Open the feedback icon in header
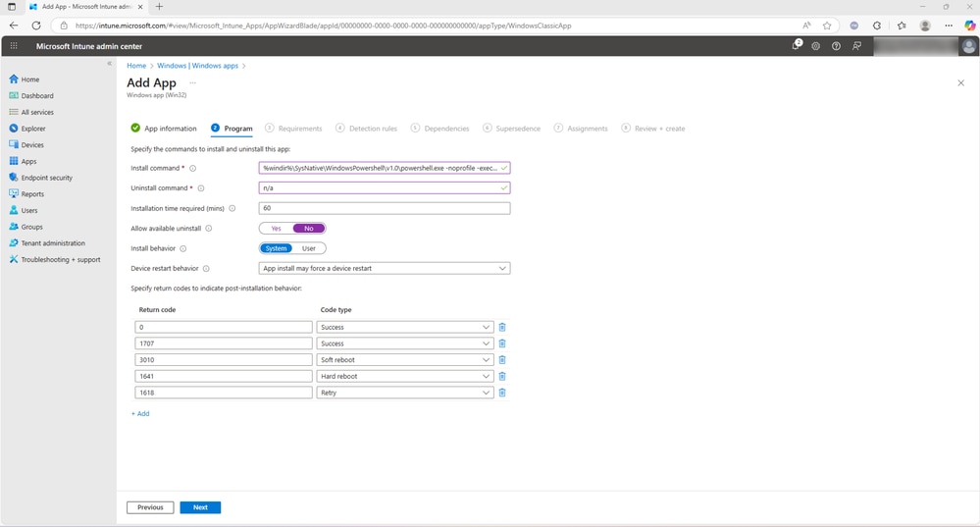980x527 pixels. point(856,46)
